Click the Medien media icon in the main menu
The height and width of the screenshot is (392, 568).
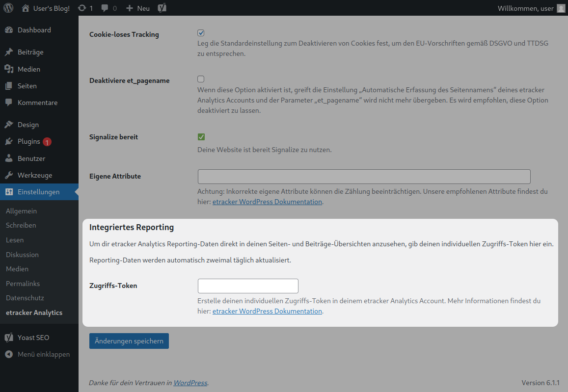click(9, 69)
